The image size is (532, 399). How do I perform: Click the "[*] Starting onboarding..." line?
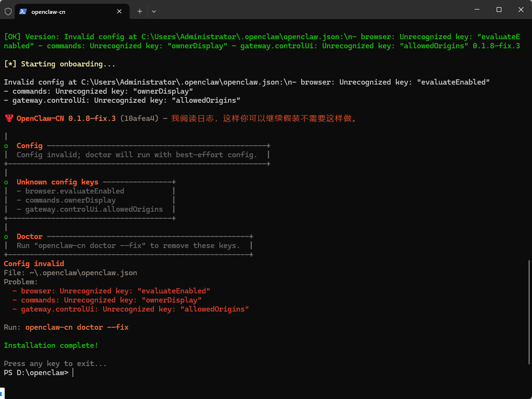click(x=59, y=64)
